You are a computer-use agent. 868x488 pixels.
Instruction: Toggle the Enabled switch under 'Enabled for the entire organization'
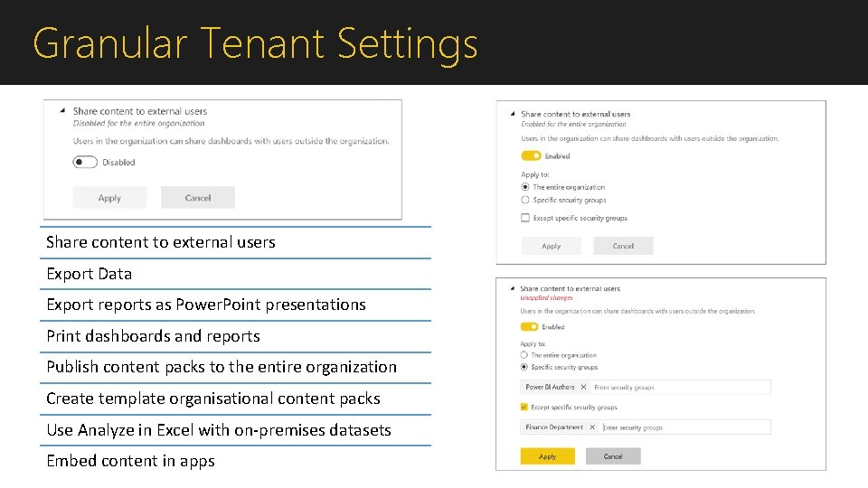[x=531, y=156]
